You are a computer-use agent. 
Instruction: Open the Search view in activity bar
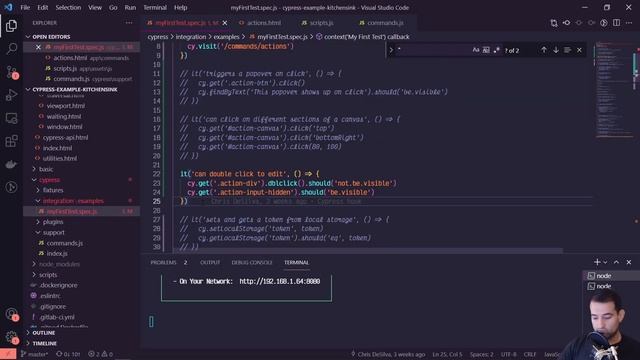pos(11,49)
